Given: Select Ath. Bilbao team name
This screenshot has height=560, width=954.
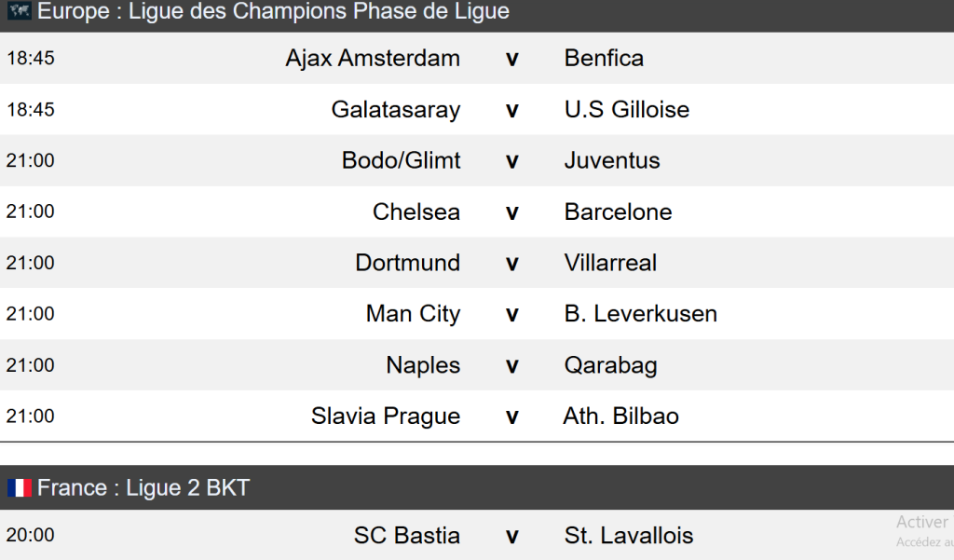Looking at the screenshot, I should [620, 417].
